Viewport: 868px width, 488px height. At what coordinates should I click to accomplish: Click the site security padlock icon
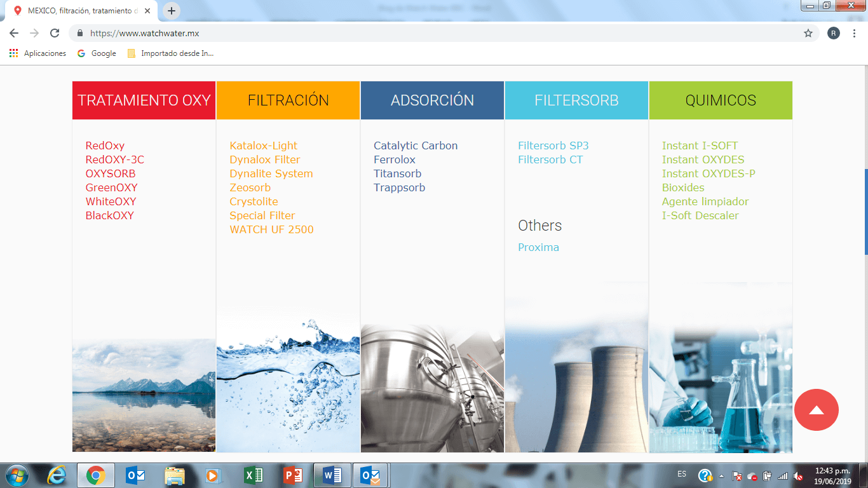tap(79, 33)
